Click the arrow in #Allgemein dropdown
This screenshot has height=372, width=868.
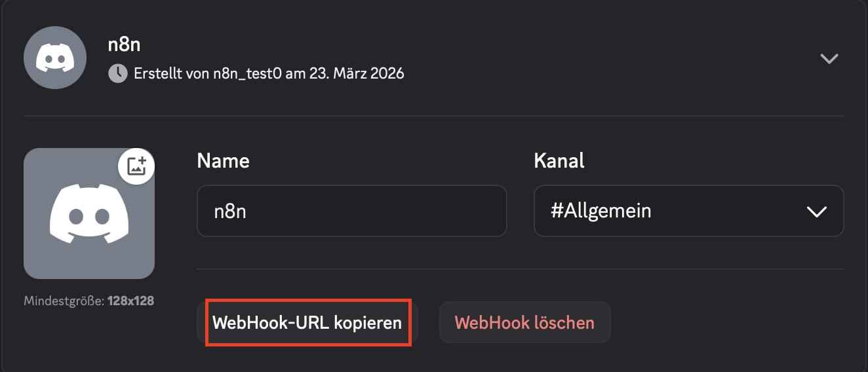(816, 212)
